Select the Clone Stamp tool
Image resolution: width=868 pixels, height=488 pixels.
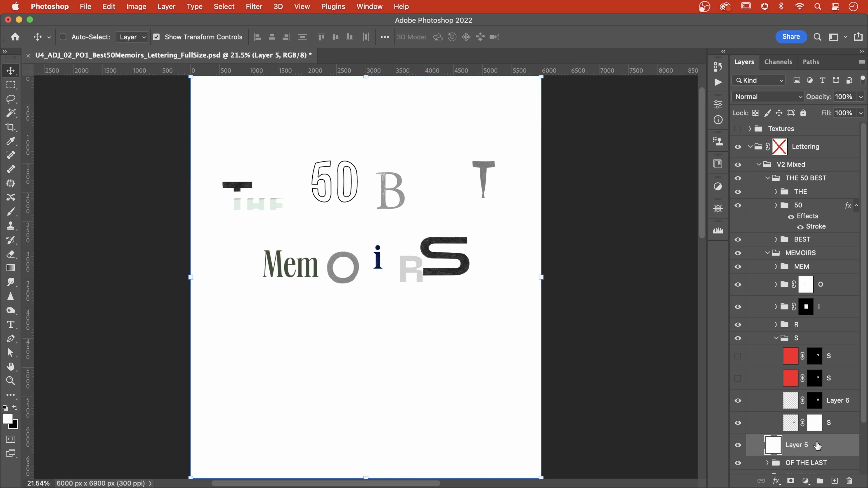click(x=11, y=226)
